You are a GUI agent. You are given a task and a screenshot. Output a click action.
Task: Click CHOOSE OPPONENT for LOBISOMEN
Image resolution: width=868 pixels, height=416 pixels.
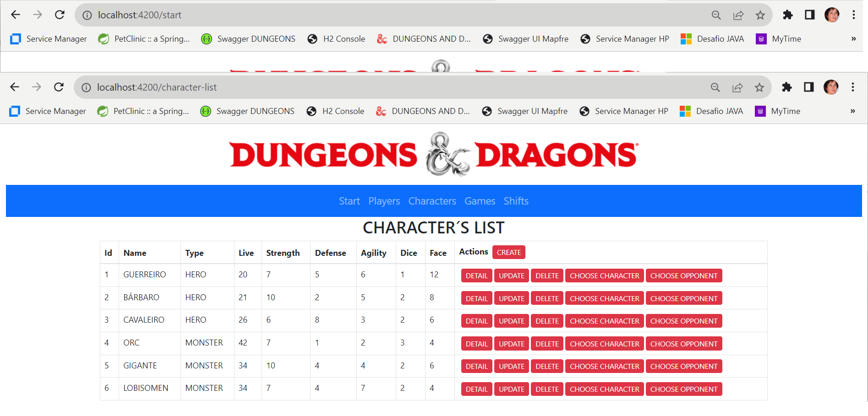[684, 389]
